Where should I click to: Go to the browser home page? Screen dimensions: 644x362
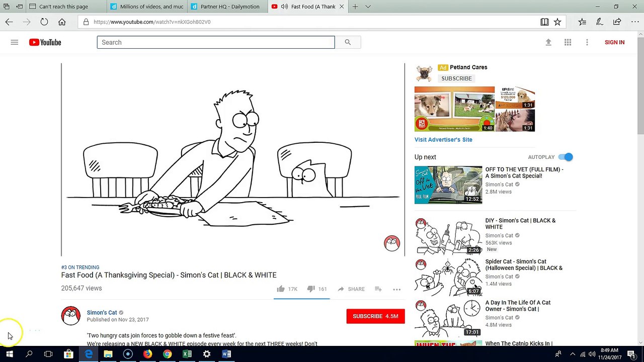62,22
